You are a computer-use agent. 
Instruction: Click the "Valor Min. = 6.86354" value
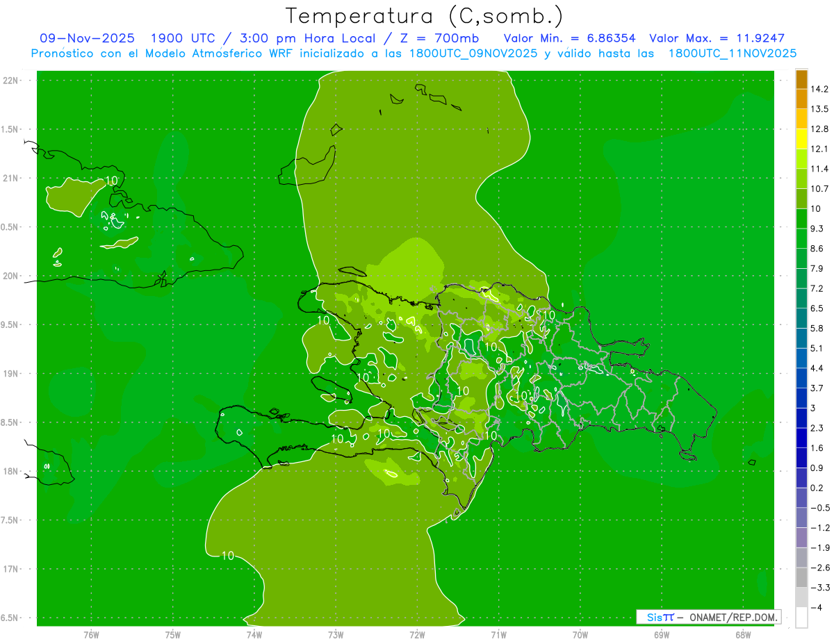click(x=569, y=38)
